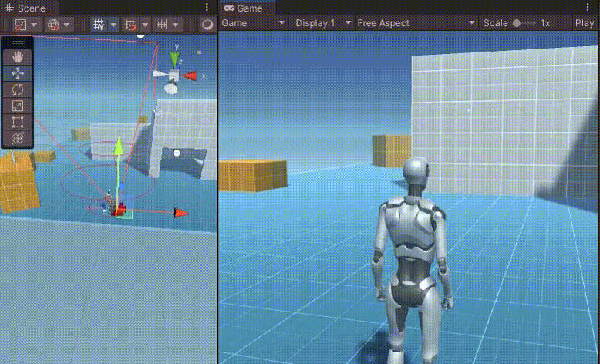600x364 pixels.
Task: Click the Snap Increment ruler icon
Action: (x=162, y=25)
